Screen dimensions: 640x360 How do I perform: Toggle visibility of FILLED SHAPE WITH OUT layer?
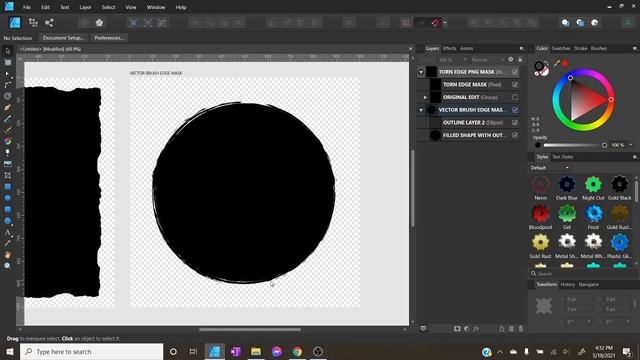click(515, 135)
